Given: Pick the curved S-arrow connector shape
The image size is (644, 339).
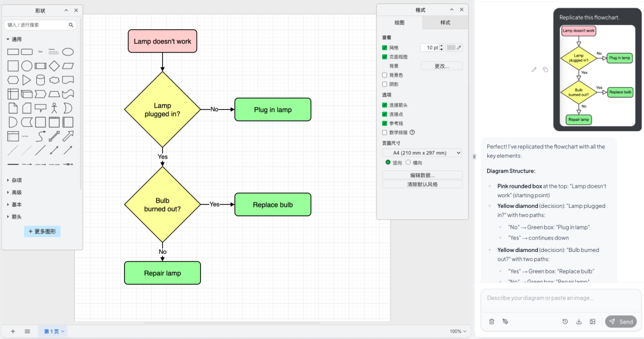Looking at the screenshot, I should click(41, 136).
